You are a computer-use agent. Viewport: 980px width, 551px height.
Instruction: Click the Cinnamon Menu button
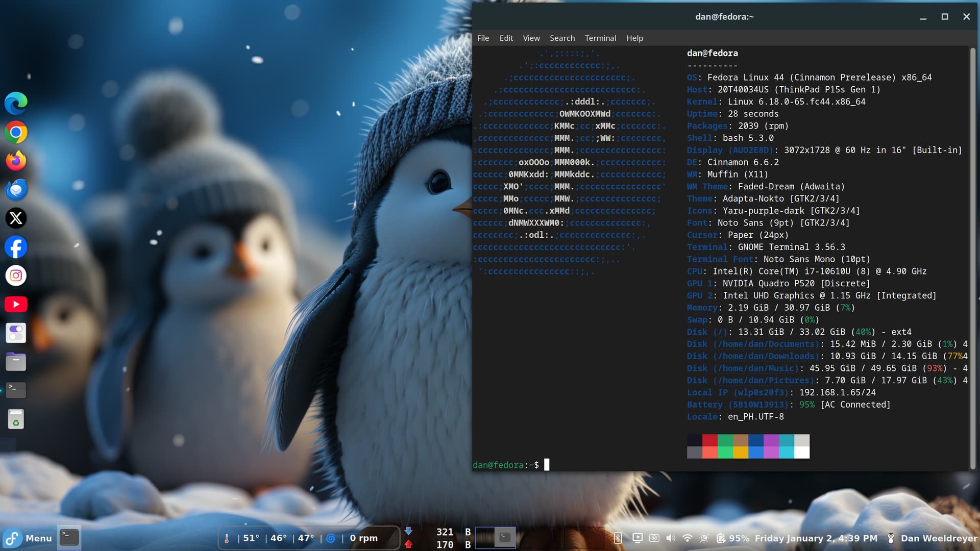coord(28,538)
